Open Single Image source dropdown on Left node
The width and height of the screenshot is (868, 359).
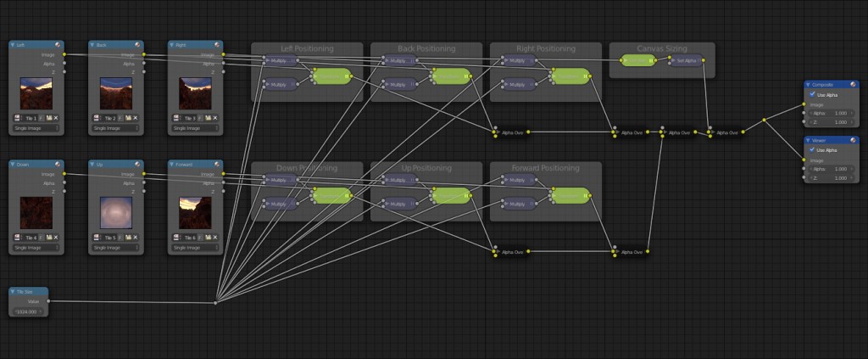point(36,128)
